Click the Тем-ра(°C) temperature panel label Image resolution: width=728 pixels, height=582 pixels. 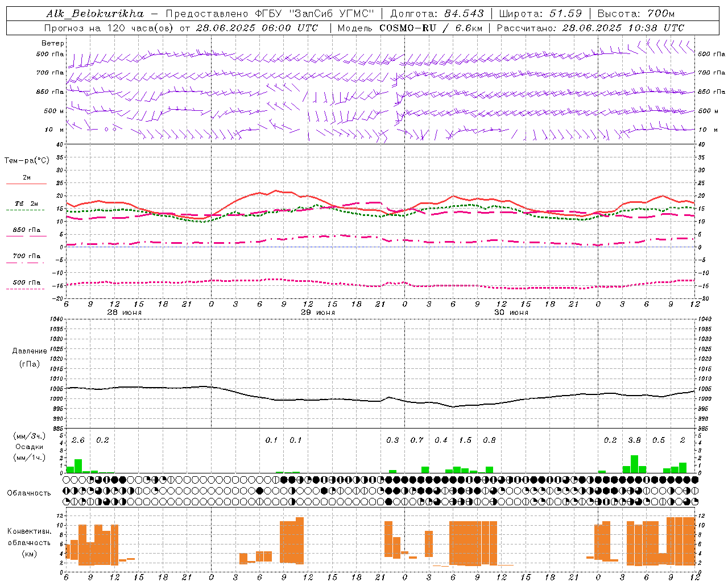tap(27, 161)
